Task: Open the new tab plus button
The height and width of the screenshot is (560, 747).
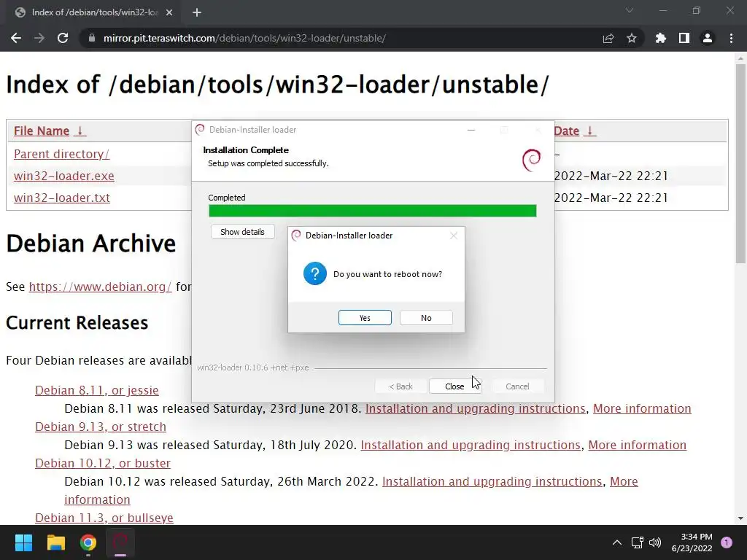Action: pos(197,13)
